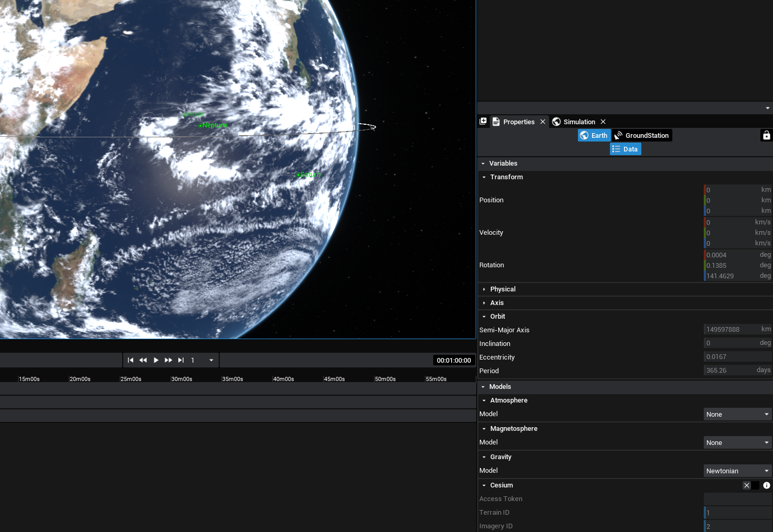The image size is (773, 532).
Task: Select the Properties tab
Action: (x=518, y=122)
